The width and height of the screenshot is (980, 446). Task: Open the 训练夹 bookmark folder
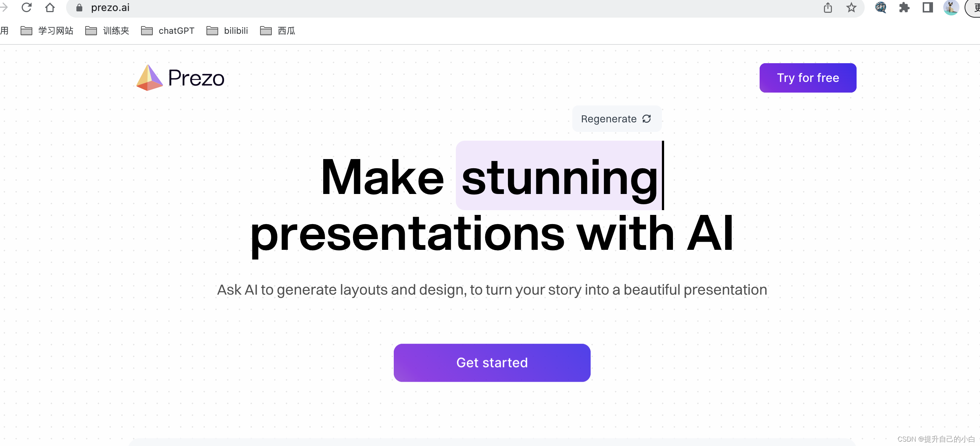107,31
